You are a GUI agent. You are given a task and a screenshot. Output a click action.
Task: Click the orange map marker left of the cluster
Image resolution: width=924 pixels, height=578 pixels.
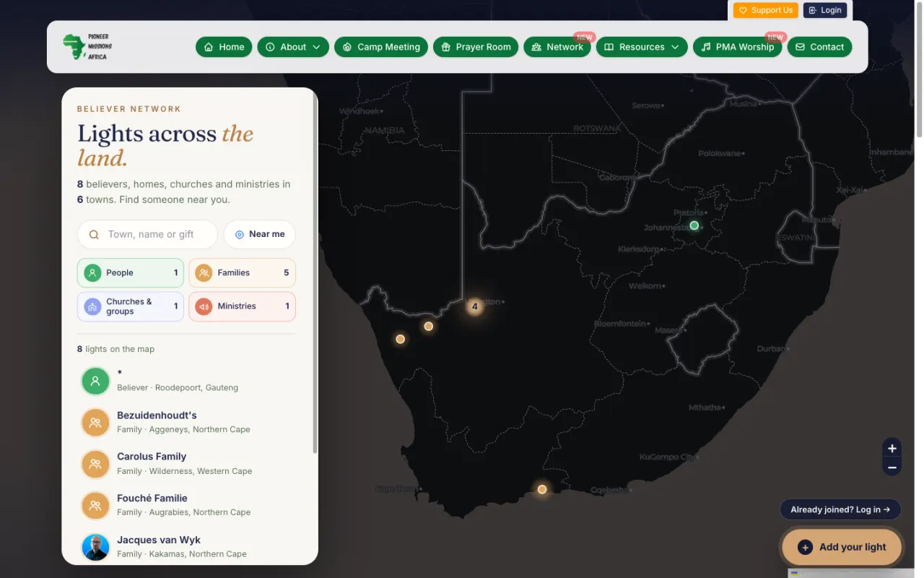pyautogui.click(x=428, y=327)
